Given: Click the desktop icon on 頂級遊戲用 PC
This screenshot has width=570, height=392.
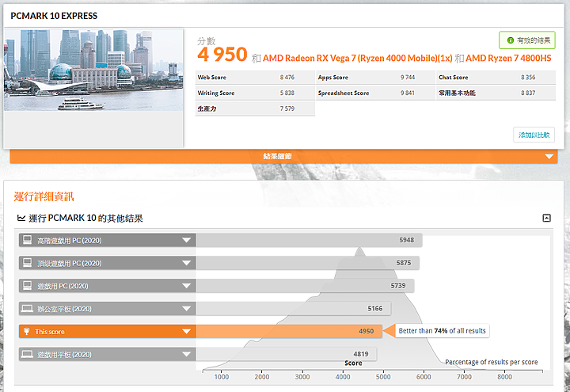Looking at the screenshot, I should pos(27,263).
